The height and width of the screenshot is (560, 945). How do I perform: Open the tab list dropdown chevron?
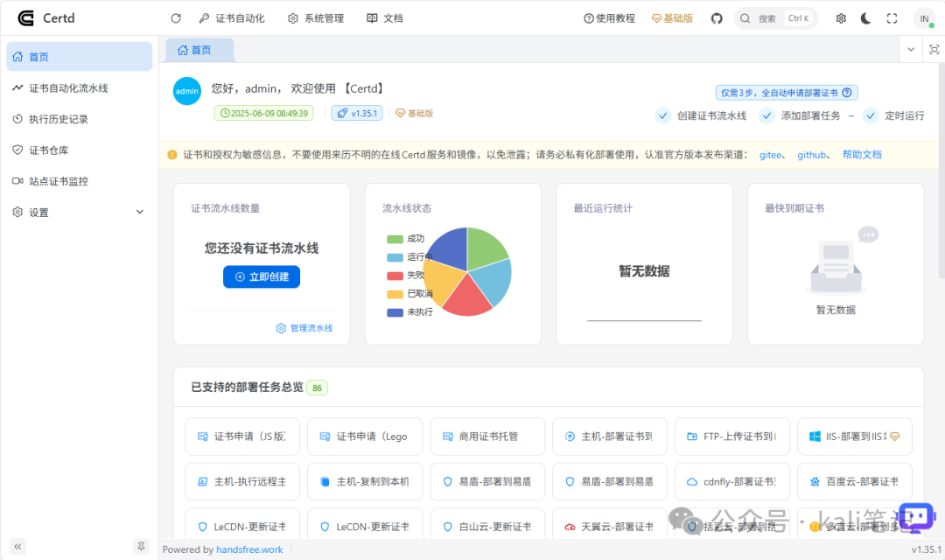[x=911, y=49]
